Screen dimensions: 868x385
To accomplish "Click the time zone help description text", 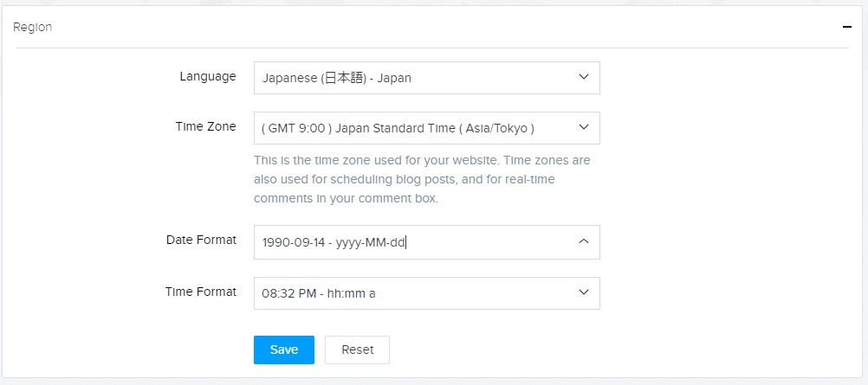I will tap(423, 180).
